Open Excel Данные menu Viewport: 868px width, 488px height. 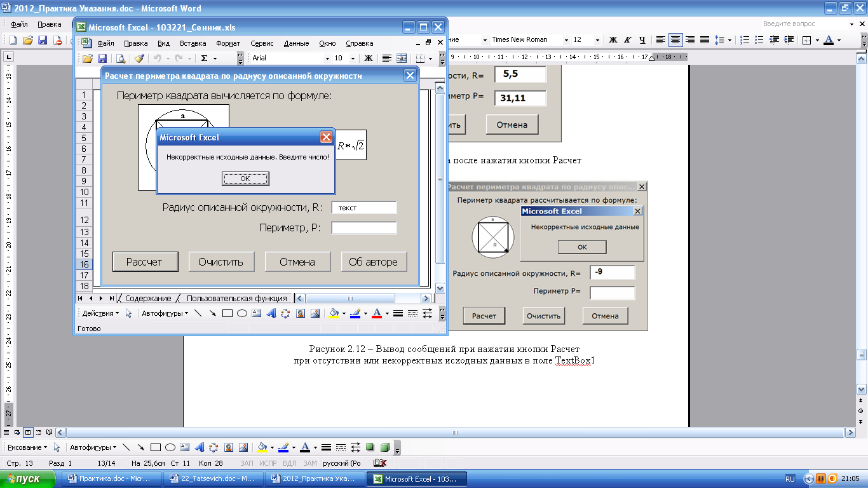[x=296, y=43]
